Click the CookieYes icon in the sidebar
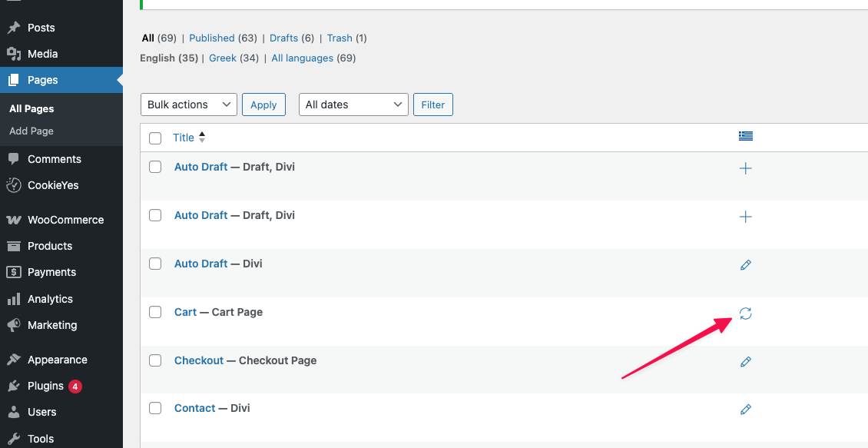 point(14,185)
